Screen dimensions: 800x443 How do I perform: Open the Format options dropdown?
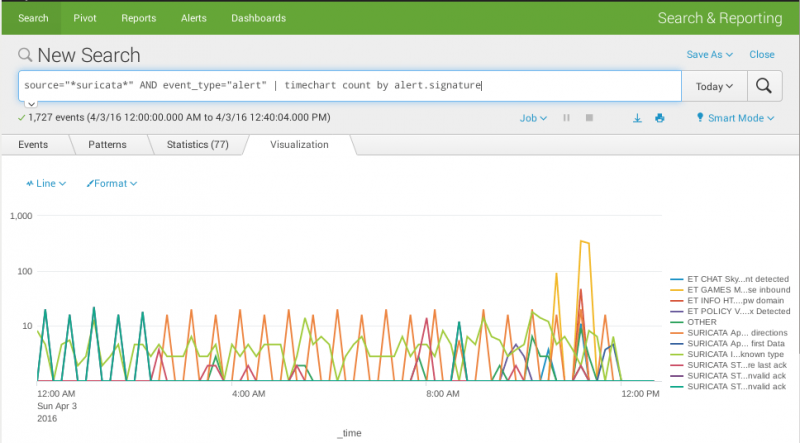tap(112, 184)
